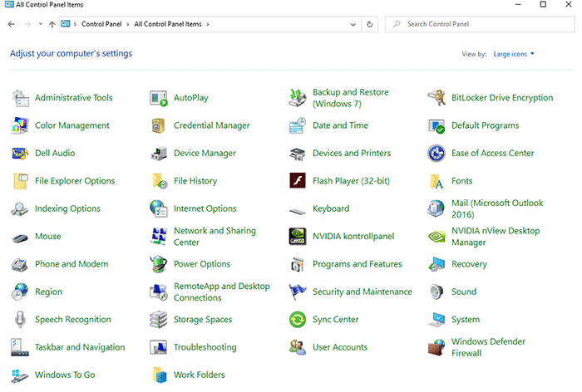Open the Dell Audio icon
The width and height of the screenshot is (582, 392).
pos(20,153)
